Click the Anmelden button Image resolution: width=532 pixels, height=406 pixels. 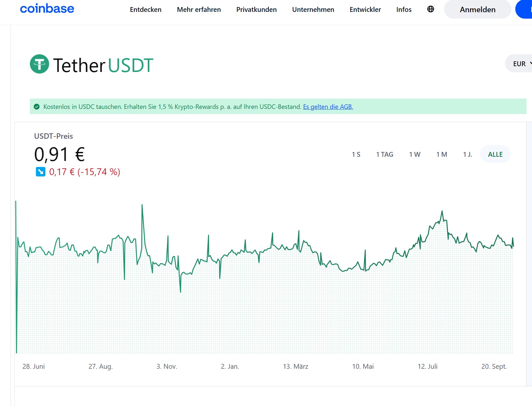[477, 9]
